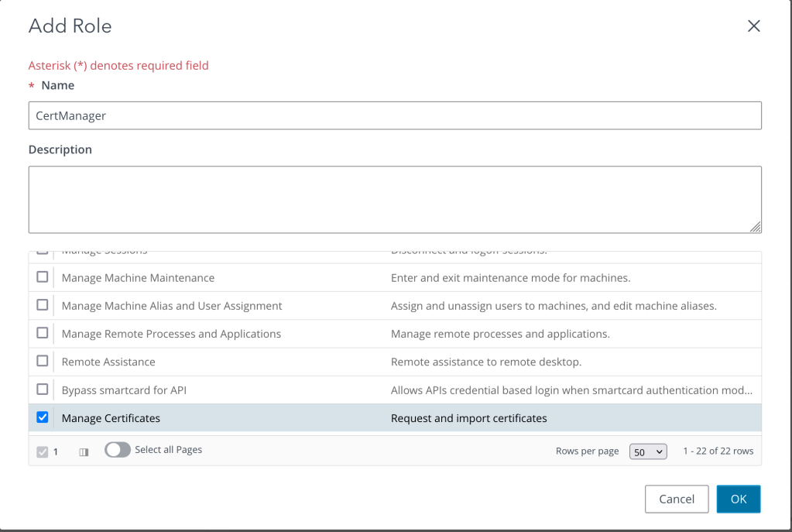Enable Manage Machine Alias and User Assignment checkbox

[43, 305]
